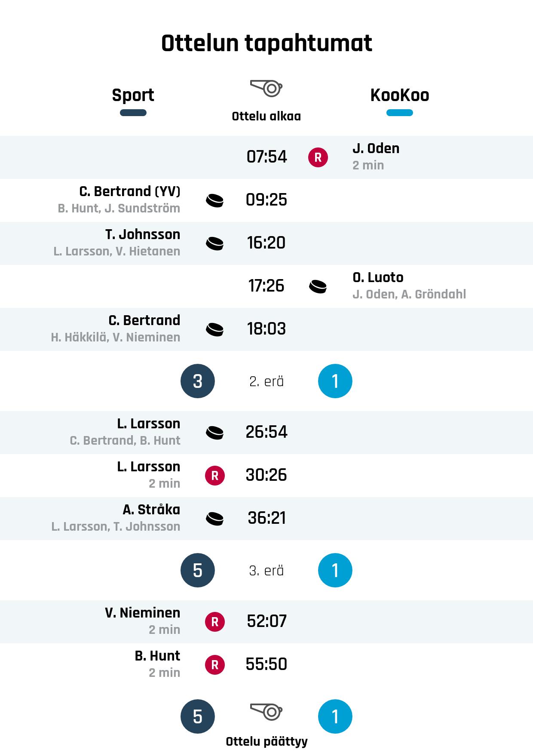Click the whistle icon above Ottelu päättyy

click(x=266, y=712)
